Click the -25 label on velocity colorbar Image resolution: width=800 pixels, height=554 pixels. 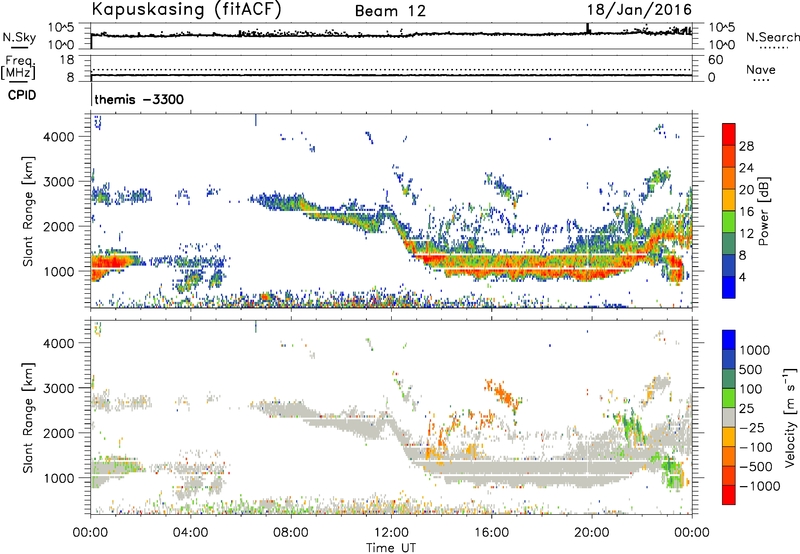pyautogui.click(x=752, y=428)
